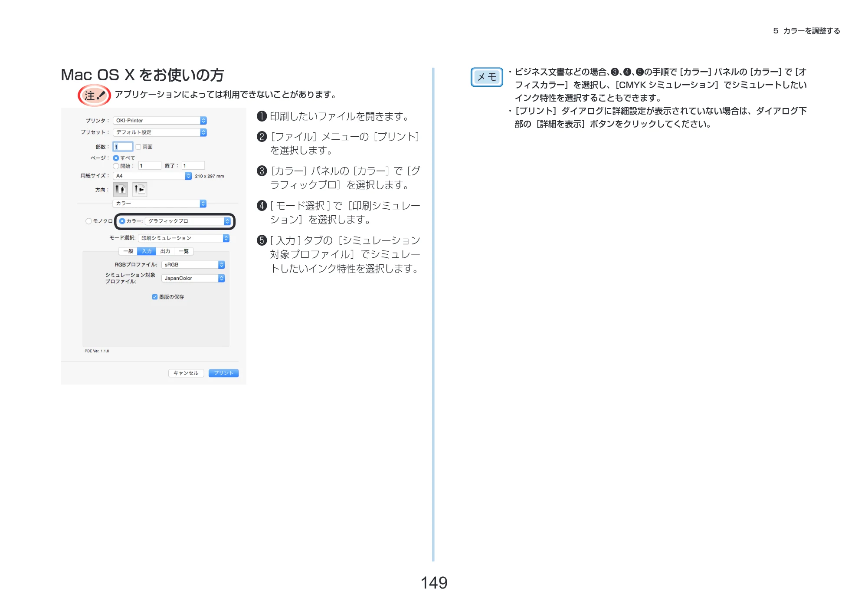Viewport: 868px width, 615px height.
Task: Click the 開始 page number field
Action: (150, 166)
